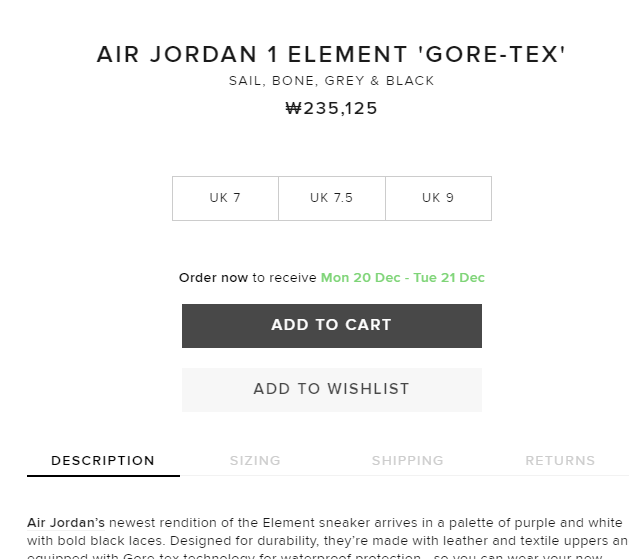629x559 pixels.
Task: Click the words 'to receive' in delivery notice
Action: 284,278
